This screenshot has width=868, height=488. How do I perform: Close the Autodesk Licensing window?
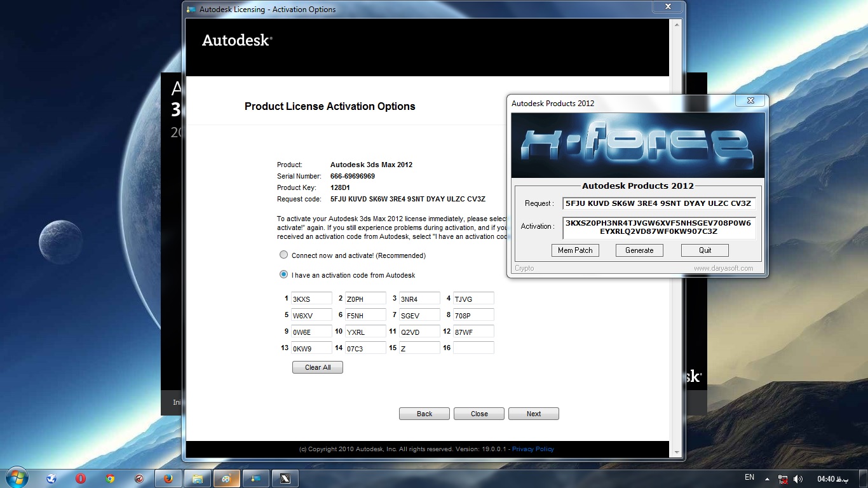[668, 6]
